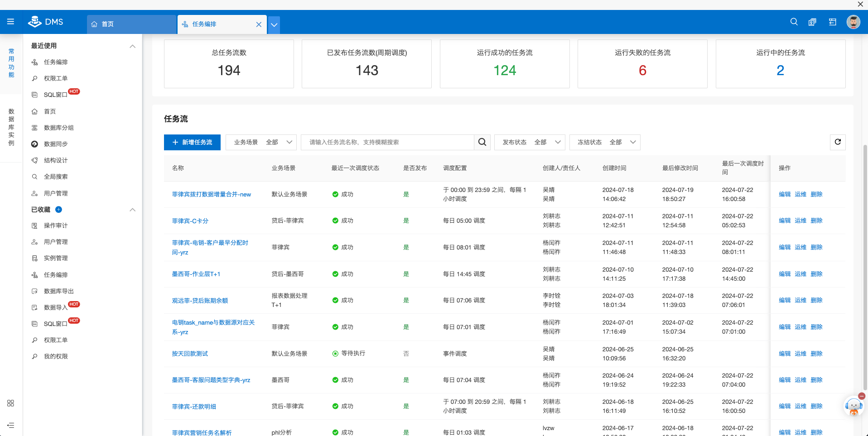The image size is (868, 436).
Task: Open tab list dropdown arrow beside tabs
Action: pos(274,25)
